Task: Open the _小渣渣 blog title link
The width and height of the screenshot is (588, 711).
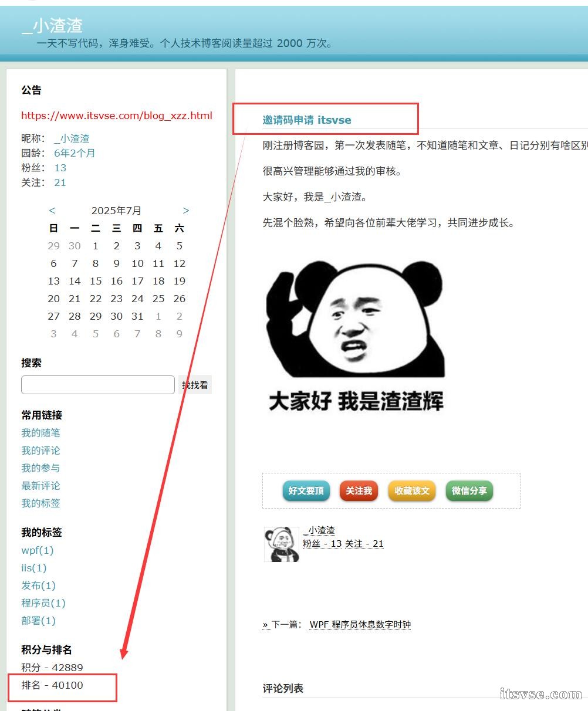Action: click(52, 25)
